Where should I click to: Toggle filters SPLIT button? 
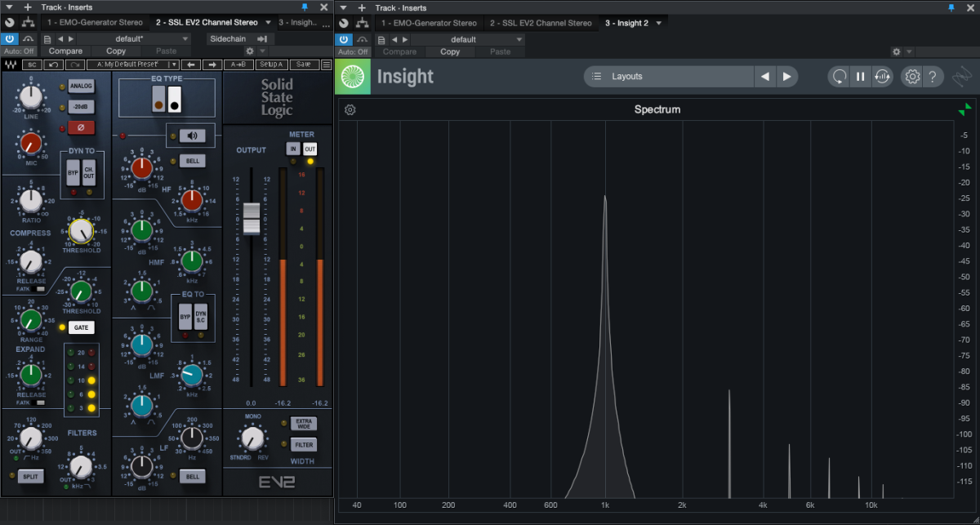click(x=31, y=476)
